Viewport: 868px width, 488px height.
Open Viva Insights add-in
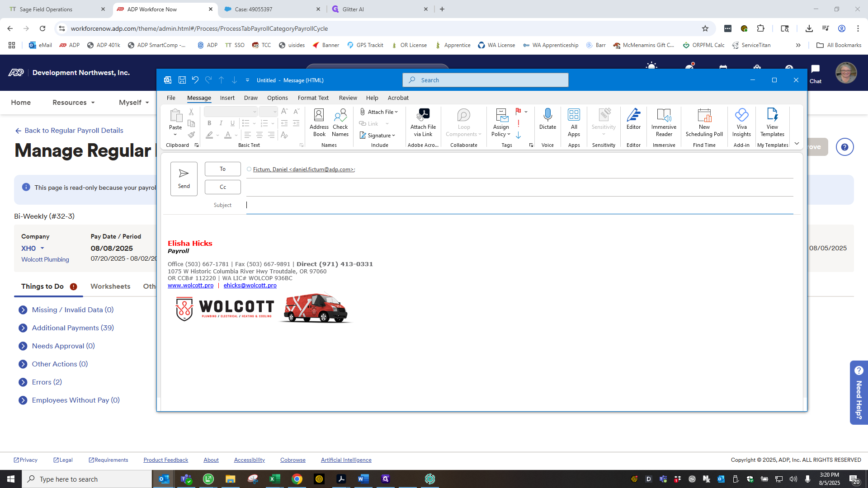(741, 122)
